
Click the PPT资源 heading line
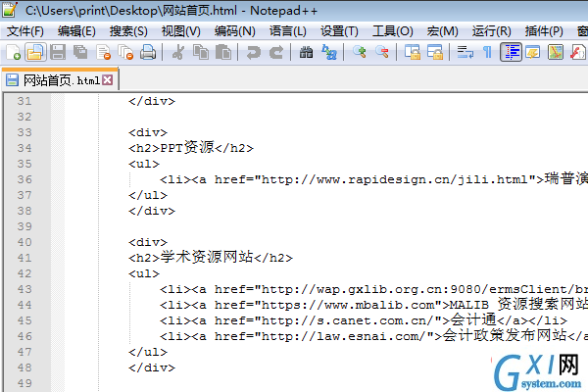pyautogui.click(x=191, y=148)
